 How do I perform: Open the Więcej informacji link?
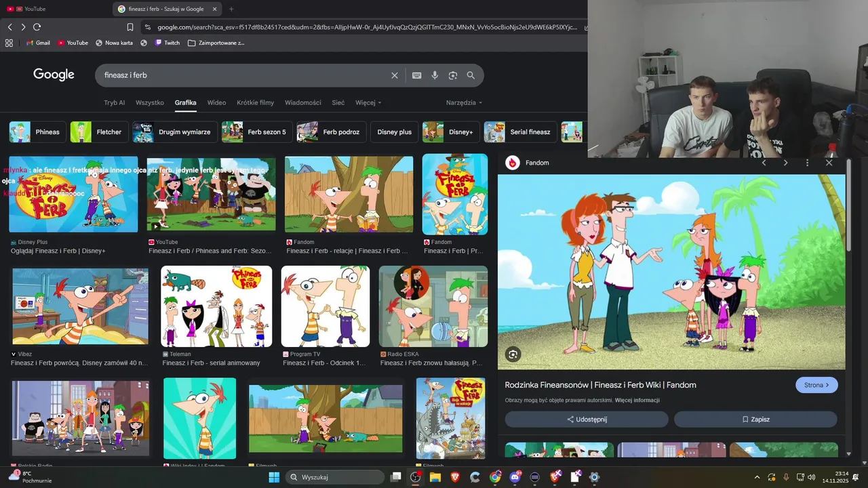[x=637, y=401]
